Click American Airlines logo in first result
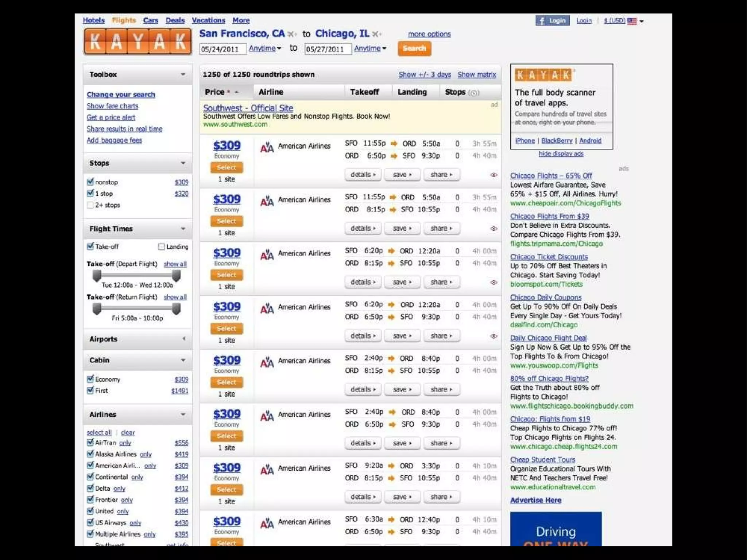This screenshot has height=560, width=747. (267, 147)
